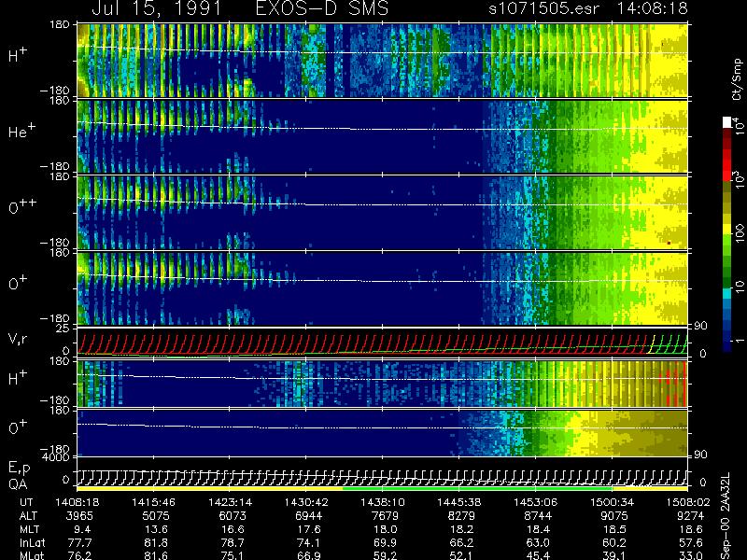
Task: Click the yellow QA bar segment at left
Action: (209, 488)
